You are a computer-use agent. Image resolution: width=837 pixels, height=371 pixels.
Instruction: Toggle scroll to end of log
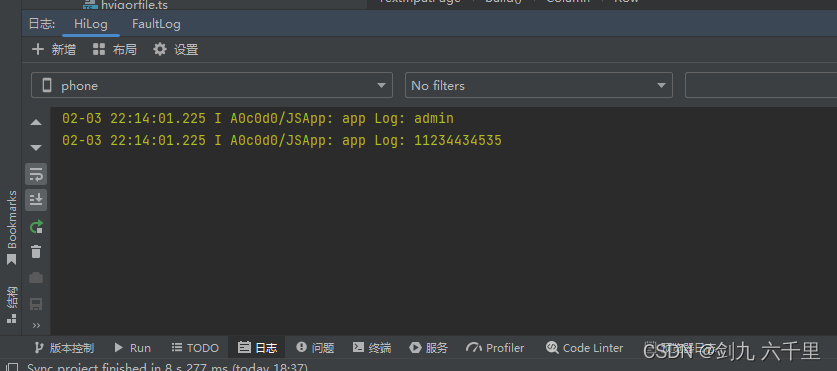point(36,200)
